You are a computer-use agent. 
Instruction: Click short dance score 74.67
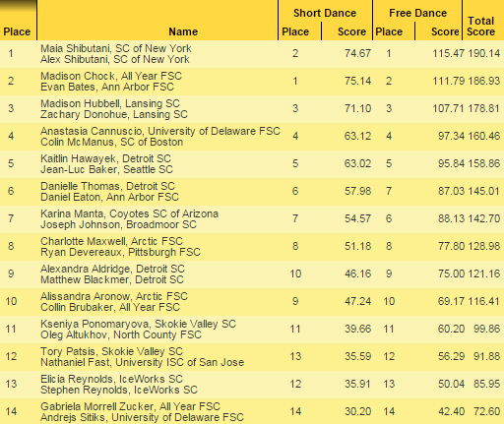click(x=357, y=53)
